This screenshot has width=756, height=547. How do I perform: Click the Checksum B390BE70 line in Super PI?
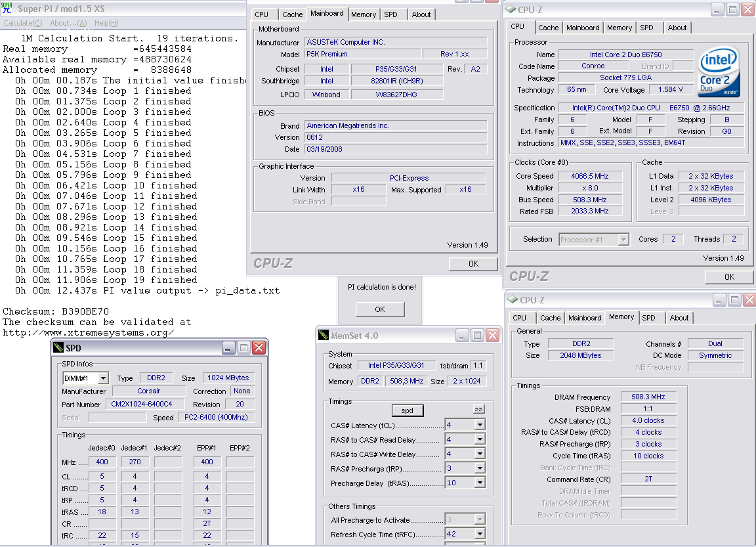tap(56, 311)
